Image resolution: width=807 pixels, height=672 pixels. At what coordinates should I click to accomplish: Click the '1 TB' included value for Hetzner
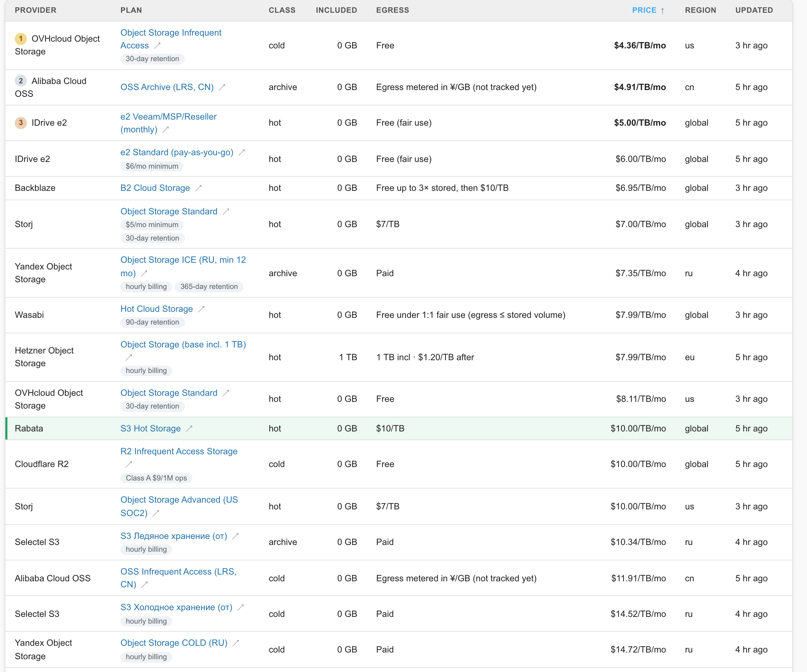[x=348, y=358]
